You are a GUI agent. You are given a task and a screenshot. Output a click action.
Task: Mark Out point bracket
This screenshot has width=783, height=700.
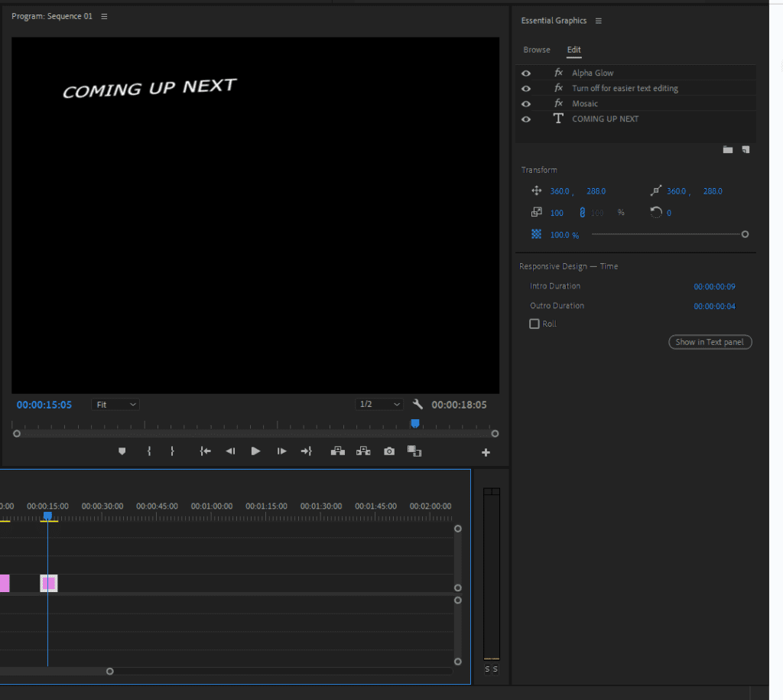tap(172, 451)
